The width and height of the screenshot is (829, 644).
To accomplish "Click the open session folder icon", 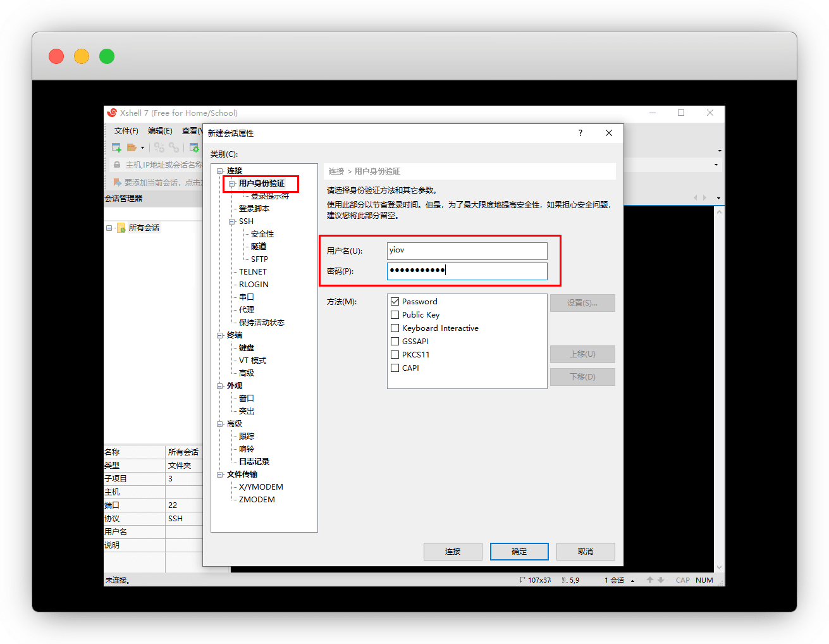I will [x=132, y=147].
